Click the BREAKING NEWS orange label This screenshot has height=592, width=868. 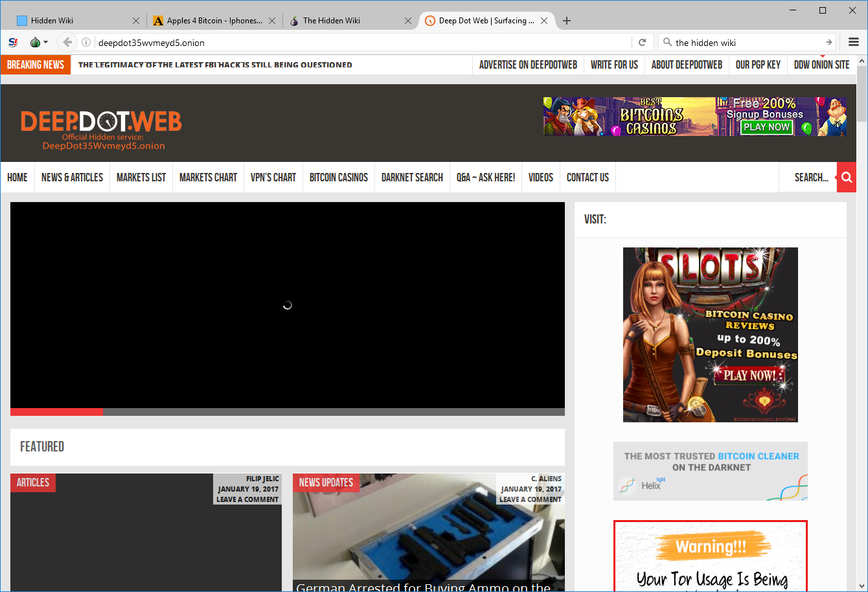(x=36, y=65)
